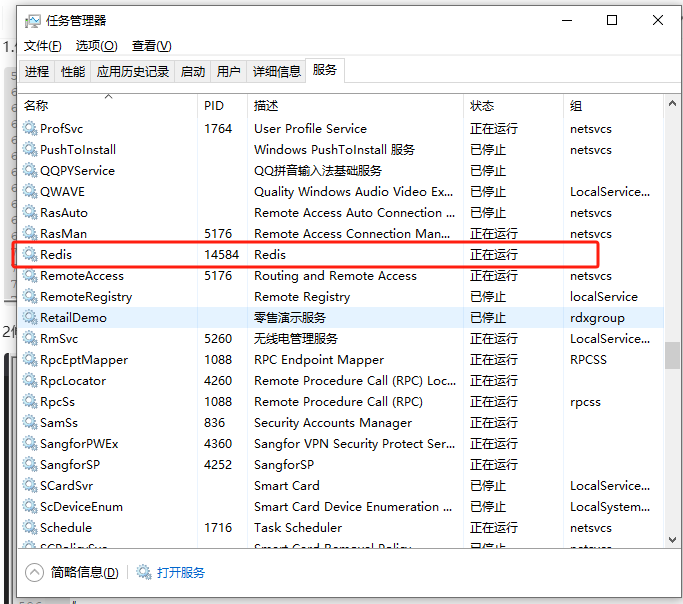Viewport: 683px width, 604px height.
Task: Select the Redis service name
Action: (56, 254)
